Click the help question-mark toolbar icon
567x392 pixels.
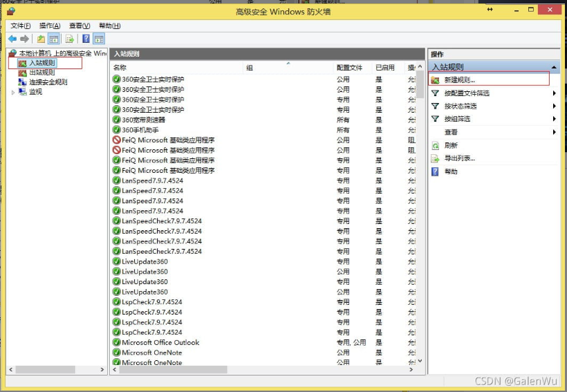86,39
